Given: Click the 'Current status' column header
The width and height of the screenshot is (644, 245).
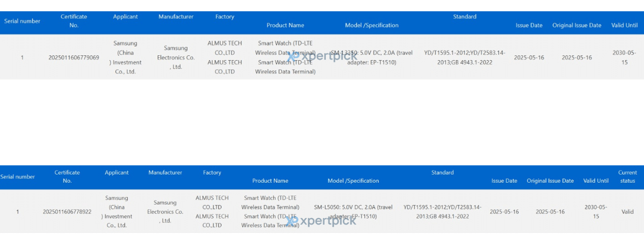Looking at the screenshot, I should (x=627, y=177).
